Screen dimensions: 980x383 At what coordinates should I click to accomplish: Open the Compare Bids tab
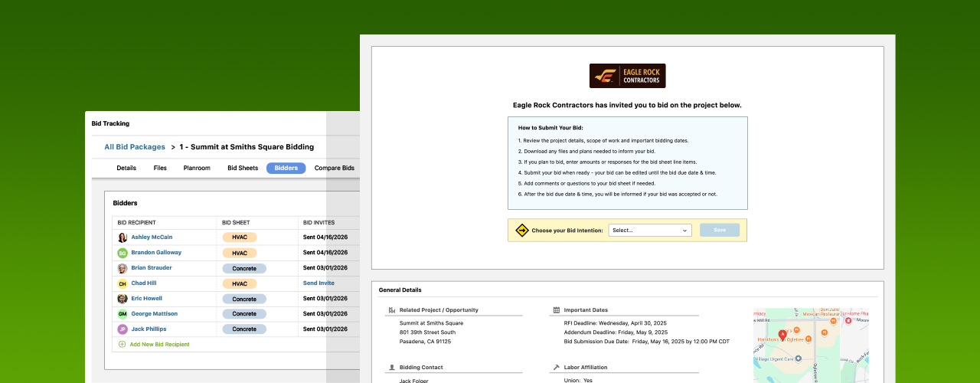pos(334,168)
